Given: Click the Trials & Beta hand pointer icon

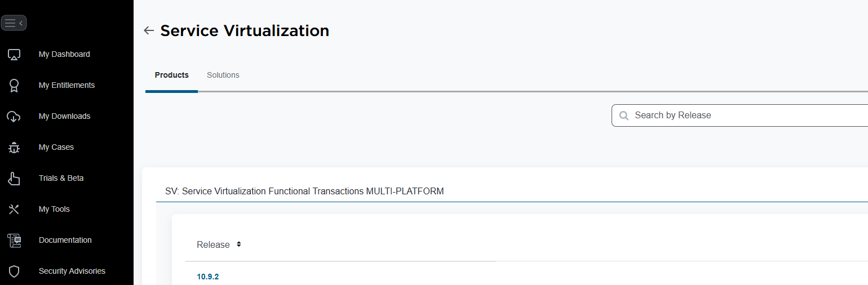Looking at the screenshot, I should 14,179.
